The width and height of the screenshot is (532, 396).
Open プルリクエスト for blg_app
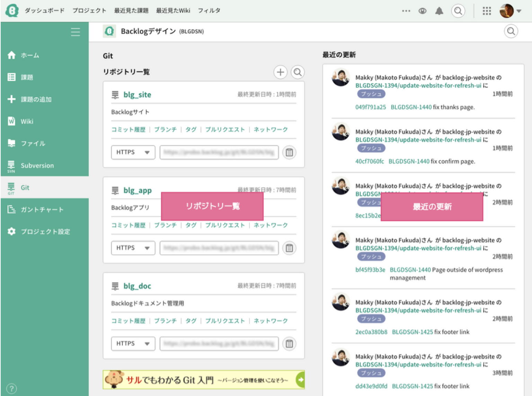(x=225, y=225)
